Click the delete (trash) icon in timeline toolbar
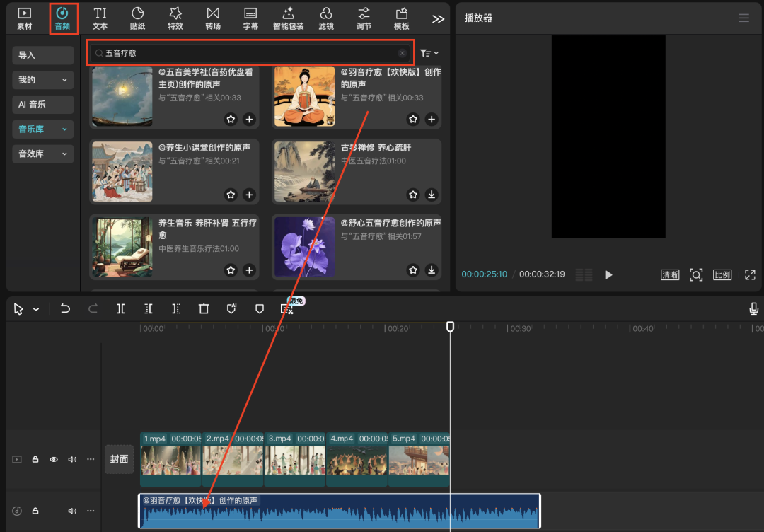Image resolution: width=764 pixels, height=532 pixels. pos(204,308)
